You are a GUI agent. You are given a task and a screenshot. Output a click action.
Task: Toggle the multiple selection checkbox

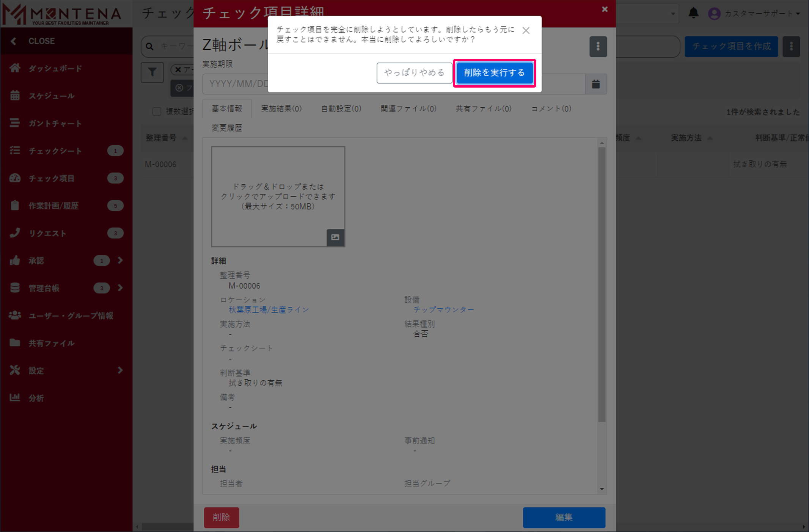157,111
